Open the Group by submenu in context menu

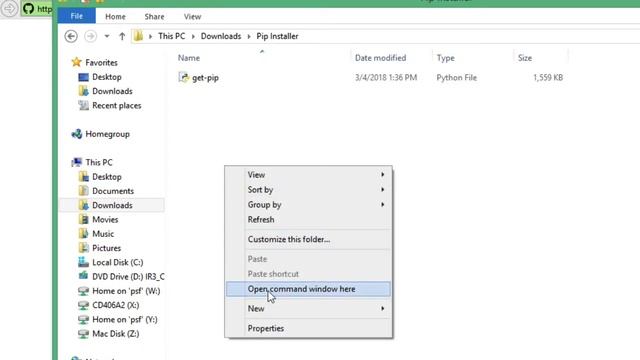click(308, 204)
